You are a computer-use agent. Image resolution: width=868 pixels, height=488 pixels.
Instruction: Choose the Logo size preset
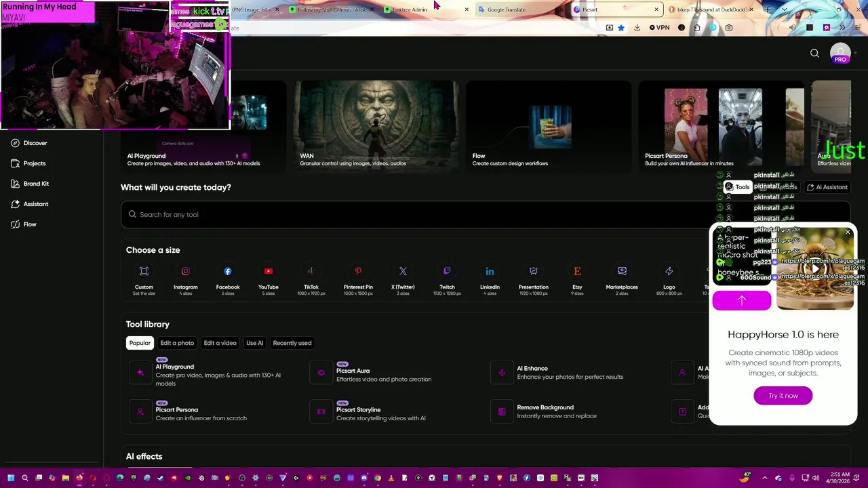pyautogui.click(x=669, y=279)
